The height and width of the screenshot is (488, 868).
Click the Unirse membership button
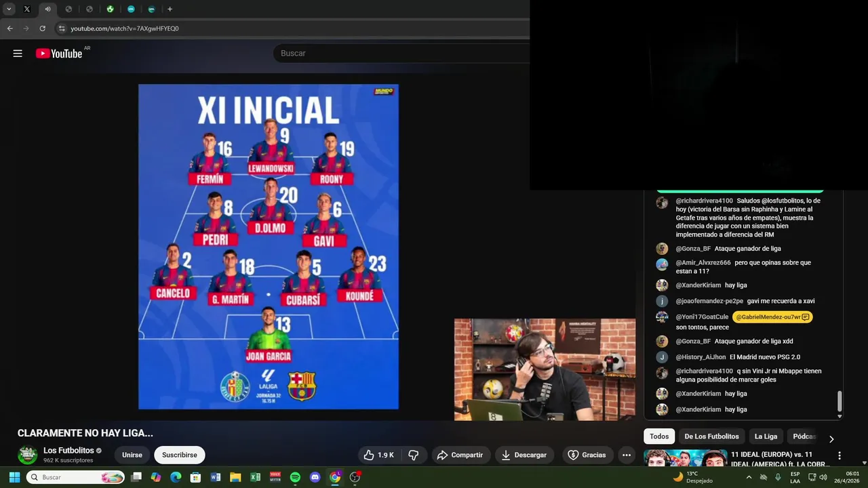tap(132, 455)
